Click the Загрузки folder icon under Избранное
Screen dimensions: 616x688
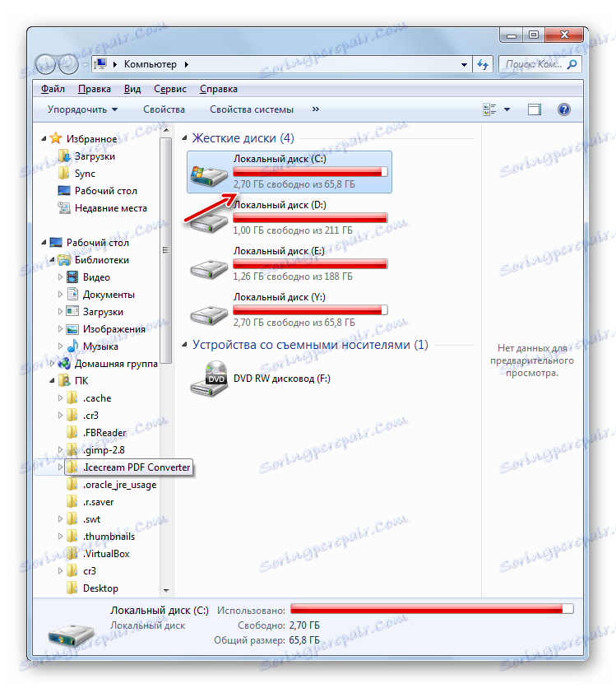click(64, 156)
